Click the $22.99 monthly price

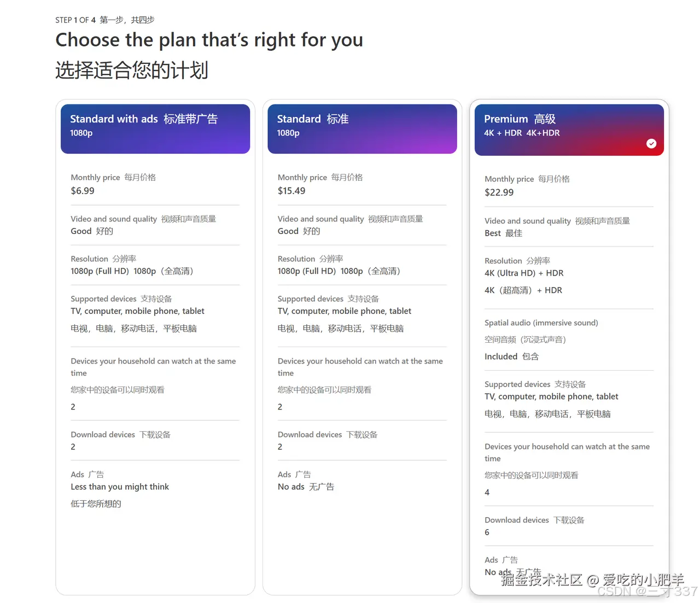[x=499, y=192]
